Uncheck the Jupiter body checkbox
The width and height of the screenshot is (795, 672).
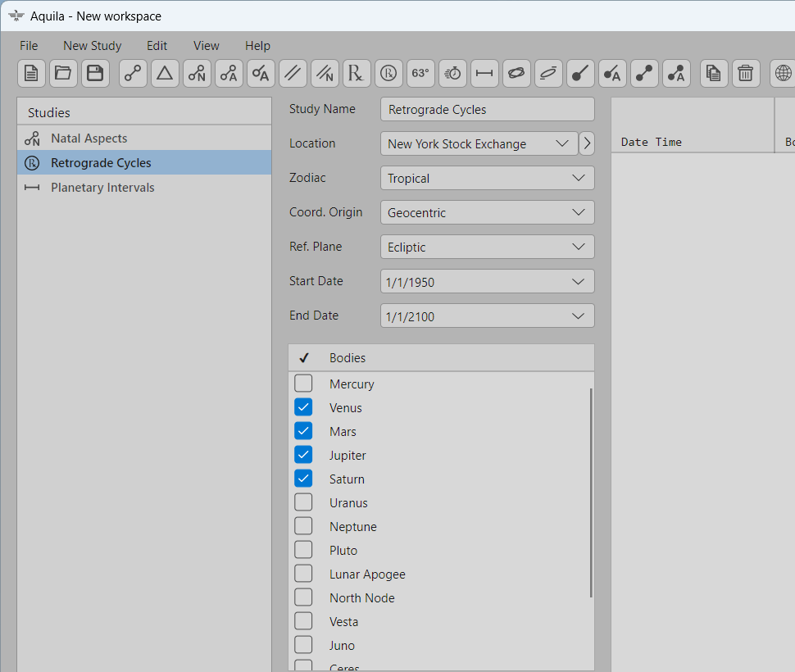tap(303, 455)
